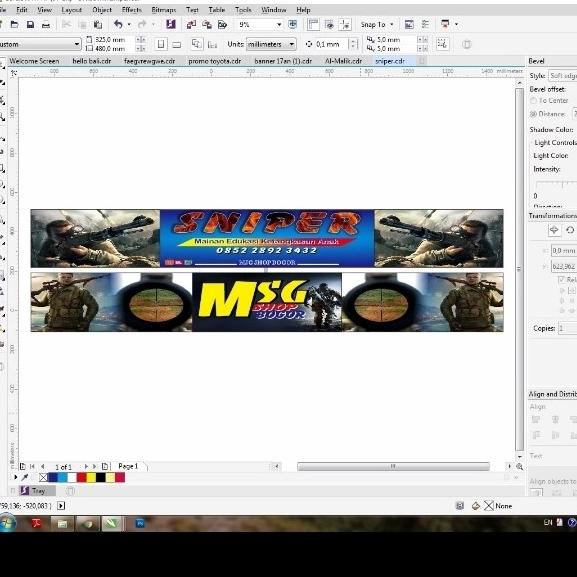
Task: Open Photoshop from the Windows taskbar
Action: pos(140,523)
